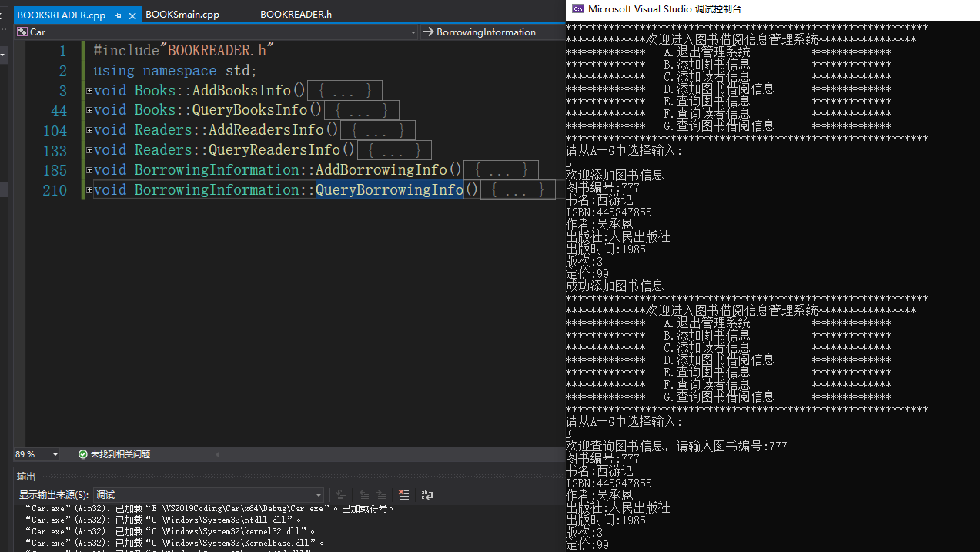Screen dimensions: 980x552
Task: Click the collapsed body of Books::QueryBooksInfo
Action: click(x=361, y=111)
